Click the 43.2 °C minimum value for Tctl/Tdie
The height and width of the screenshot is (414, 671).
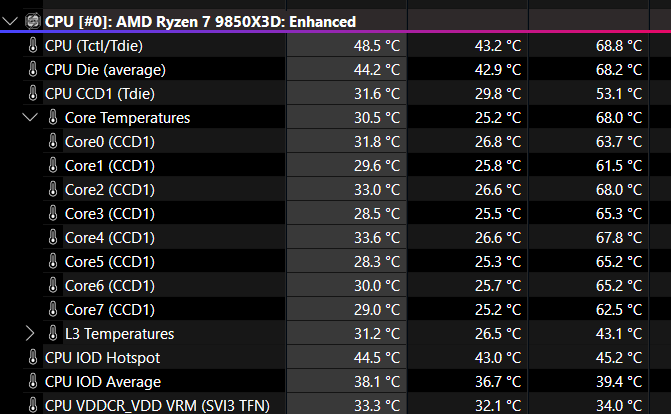pyautogui.click(x=498, y=46)
